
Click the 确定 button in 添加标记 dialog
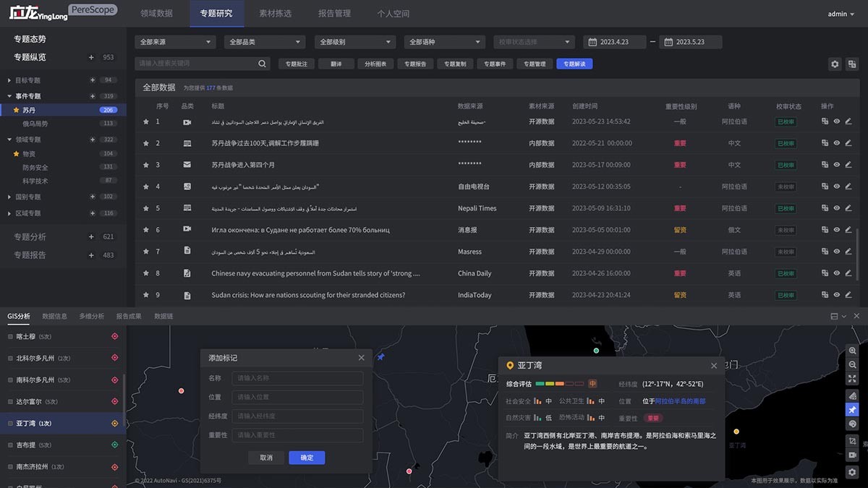point(307,458)
